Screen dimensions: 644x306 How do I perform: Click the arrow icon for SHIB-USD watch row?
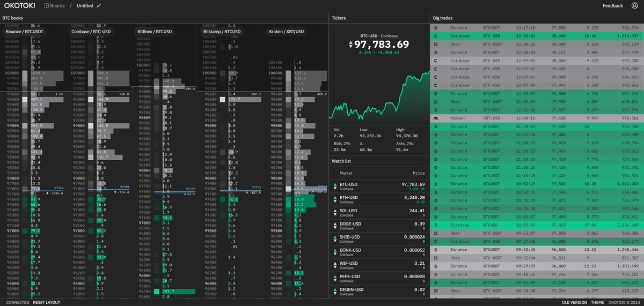[335, 238]
